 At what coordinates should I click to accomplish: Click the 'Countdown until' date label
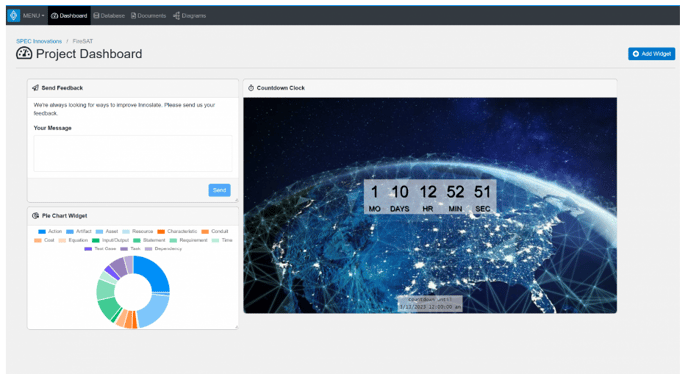pos(430,303)
